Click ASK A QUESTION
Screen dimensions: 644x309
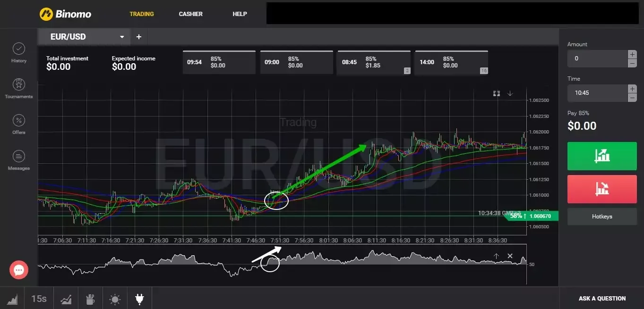pos(602,299)
